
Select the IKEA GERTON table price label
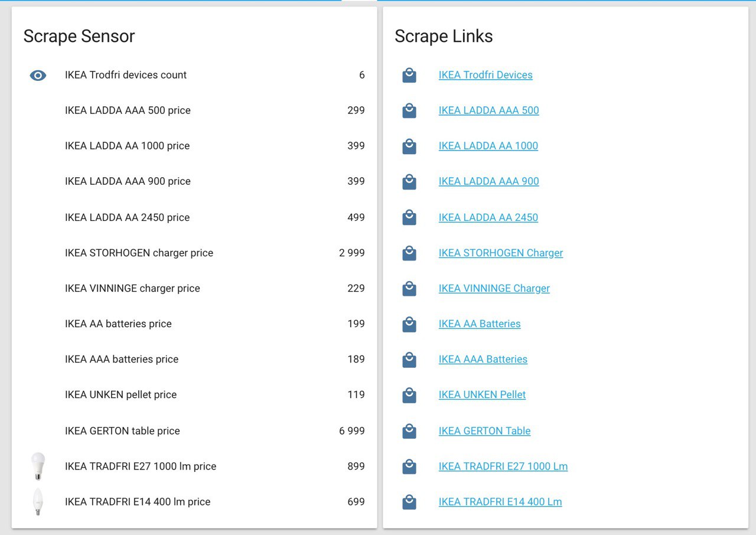(122, 431)
